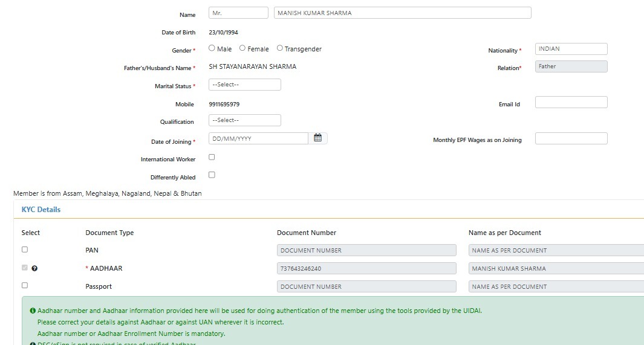Click the Document Number column header

(x=307, y=233)
